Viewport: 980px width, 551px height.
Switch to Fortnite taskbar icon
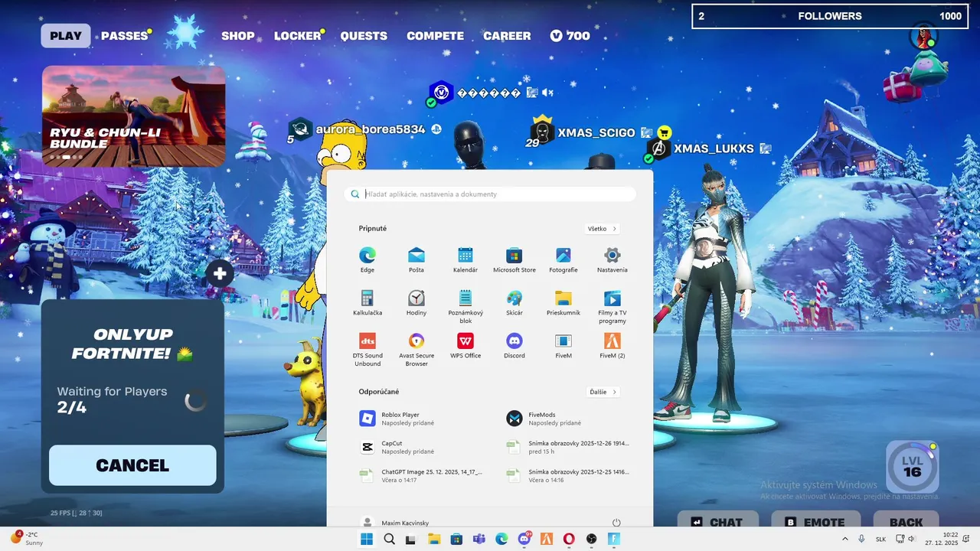coord(614,540)
